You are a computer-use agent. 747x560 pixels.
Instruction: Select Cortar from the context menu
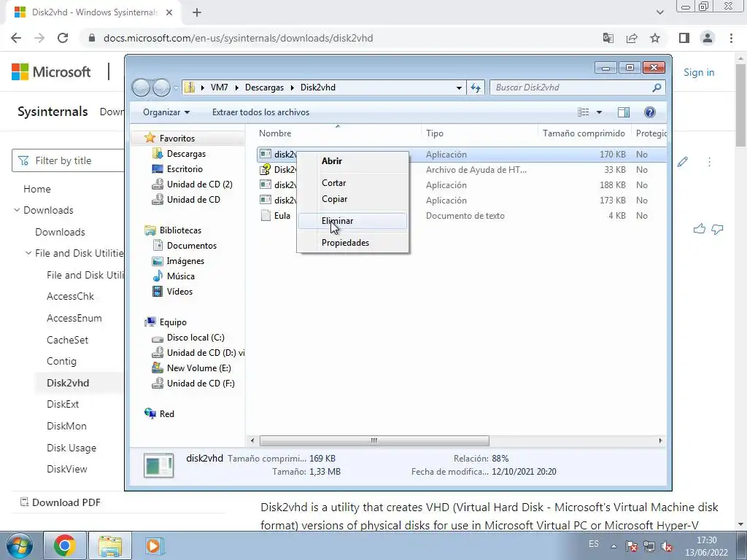[x=352, y=183]
